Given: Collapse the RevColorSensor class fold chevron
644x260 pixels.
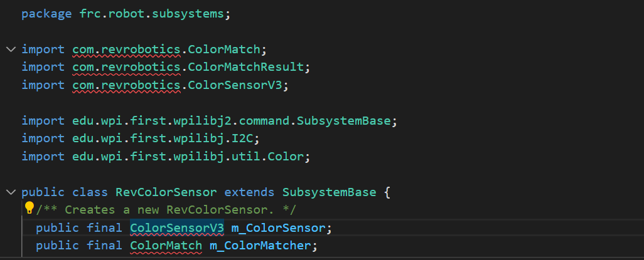Looking at the screenshot, I should tap(11, 192).
